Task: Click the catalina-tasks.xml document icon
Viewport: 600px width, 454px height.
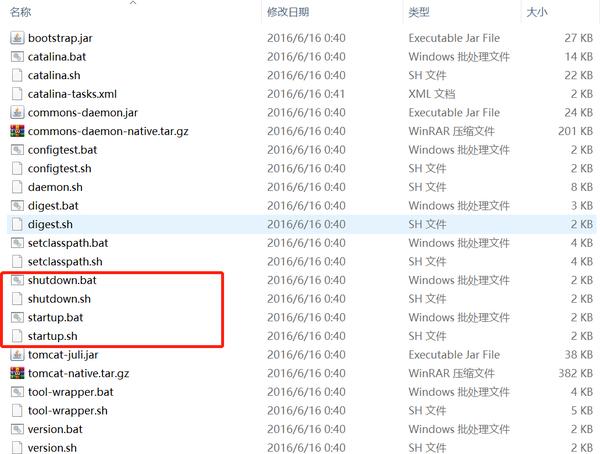Action: pyautogui.click(x=17, y=94)
